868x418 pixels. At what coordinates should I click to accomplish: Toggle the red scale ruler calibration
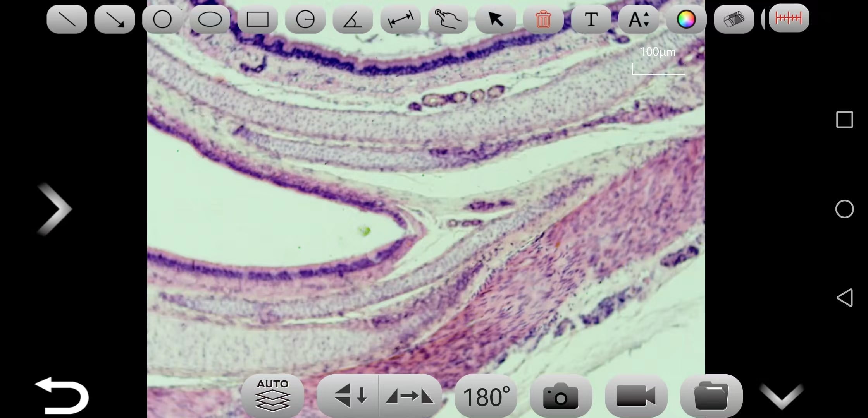[x=789, y=18]
